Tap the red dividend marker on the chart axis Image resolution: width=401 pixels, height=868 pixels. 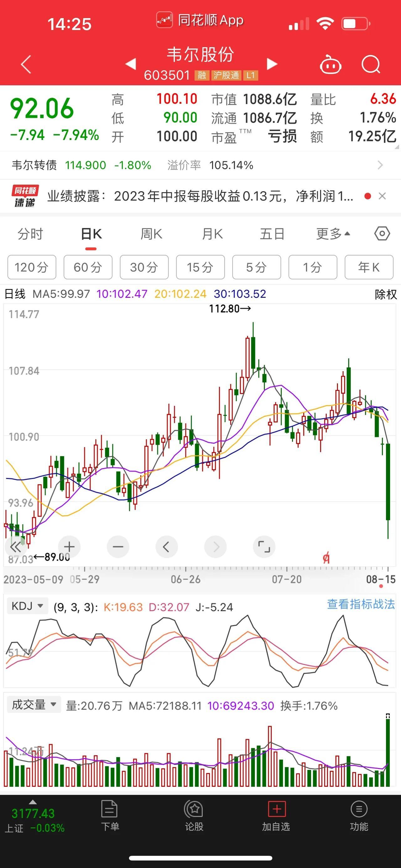pos(326,558)
